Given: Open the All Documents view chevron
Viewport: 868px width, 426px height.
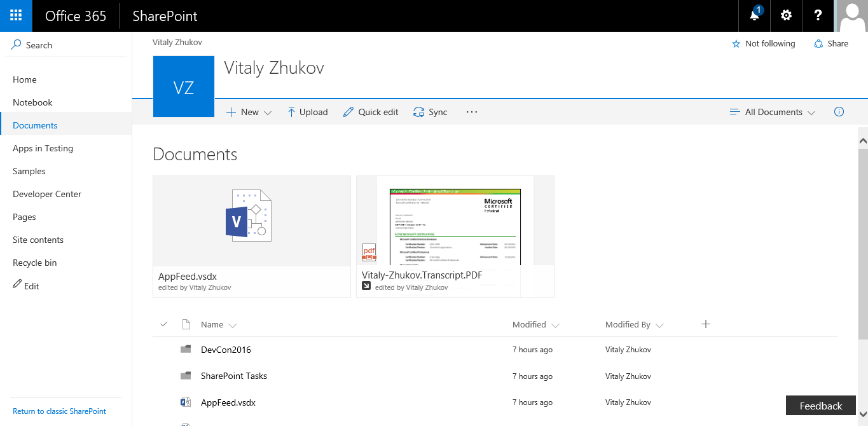Looking at the screenshot, I should (x=811, y=113).
